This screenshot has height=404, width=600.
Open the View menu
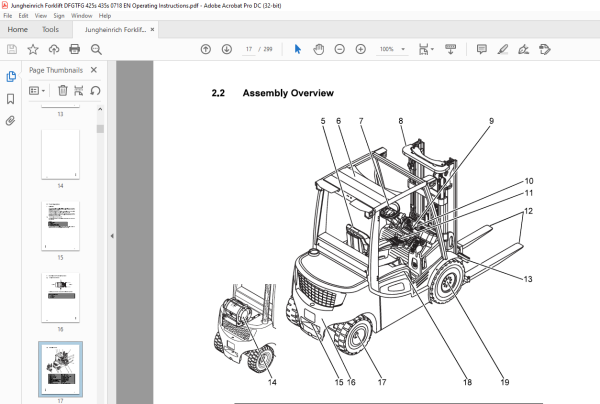(41, 16)
